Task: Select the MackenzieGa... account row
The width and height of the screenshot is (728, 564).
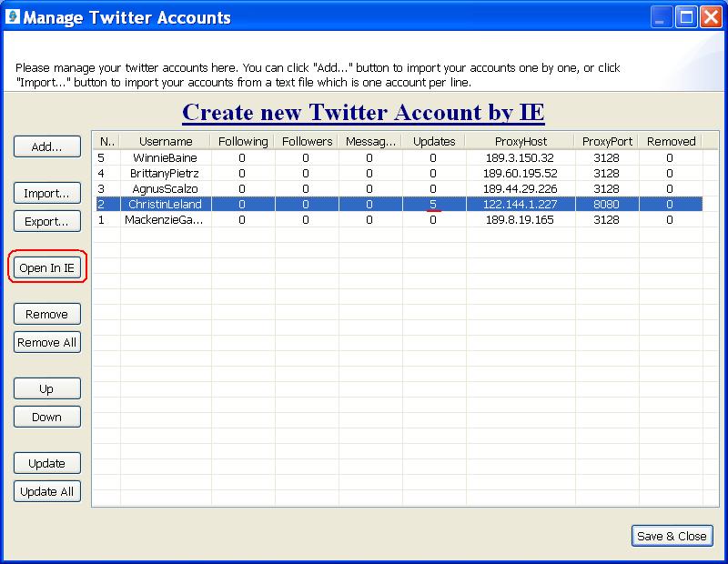Action: point(399,219)
